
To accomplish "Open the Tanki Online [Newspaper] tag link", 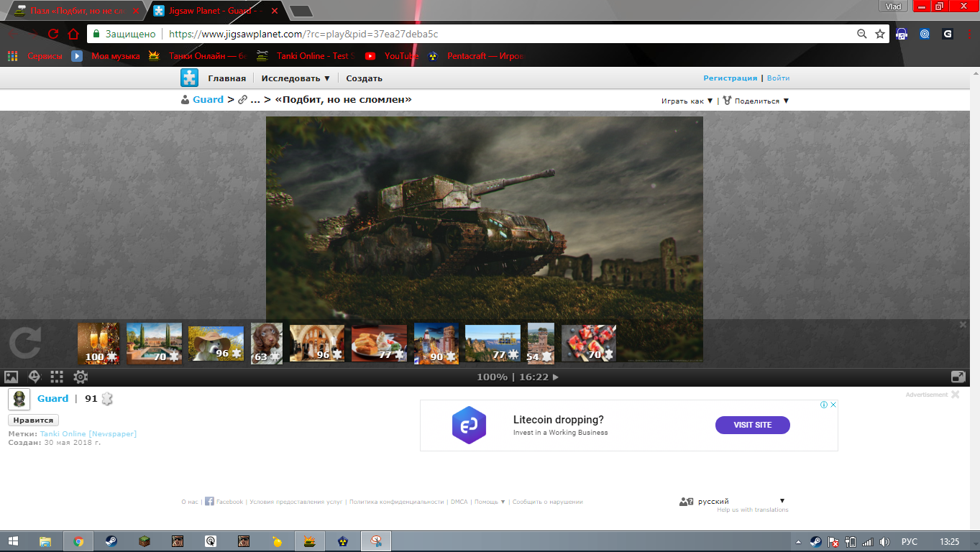I will click(88, 433).
